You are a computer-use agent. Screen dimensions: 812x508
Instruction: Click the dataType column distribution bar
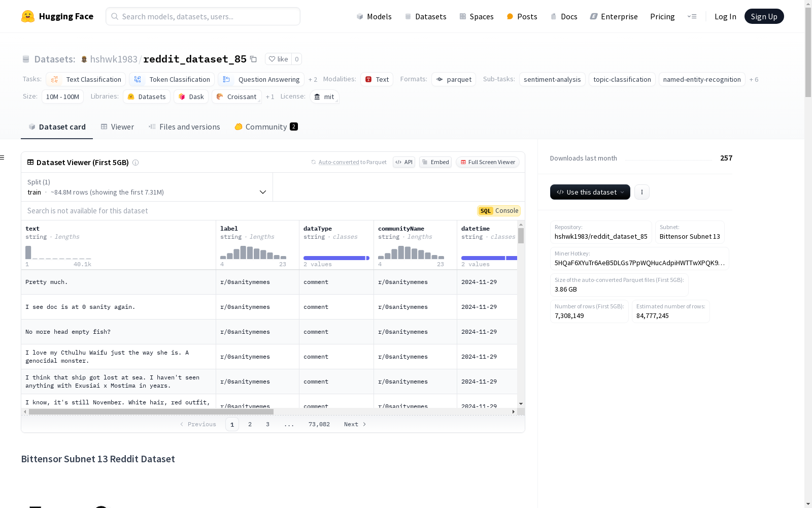pos(336,258)
